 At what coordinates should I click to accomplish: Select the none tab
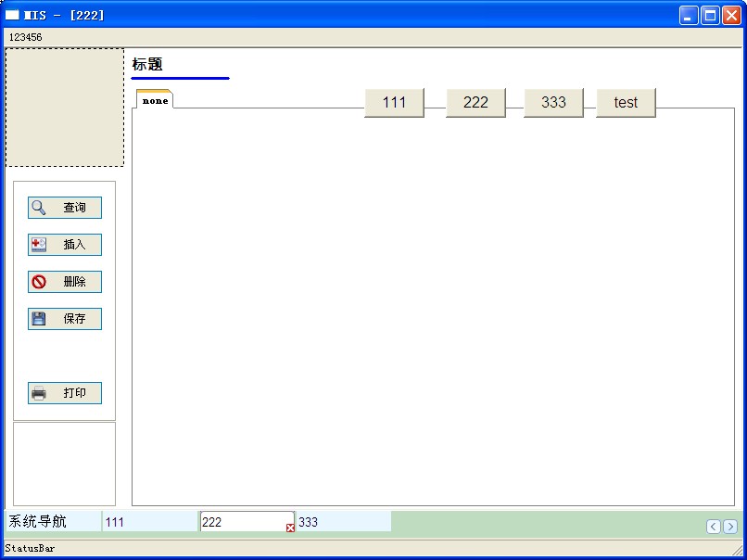tap(155, 99)
